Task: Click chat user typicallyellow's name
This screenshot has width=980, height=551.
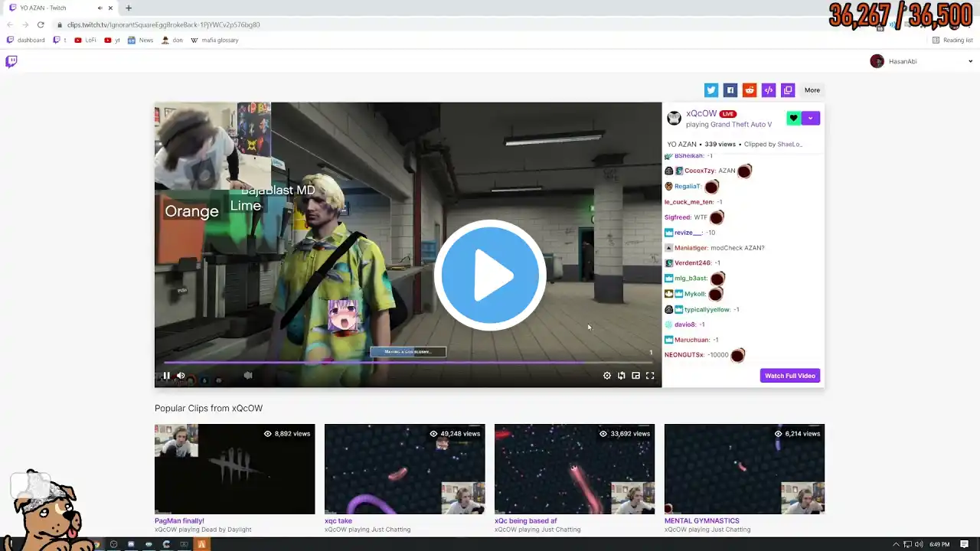Action: pyautogui.click(x=707, y=310)
